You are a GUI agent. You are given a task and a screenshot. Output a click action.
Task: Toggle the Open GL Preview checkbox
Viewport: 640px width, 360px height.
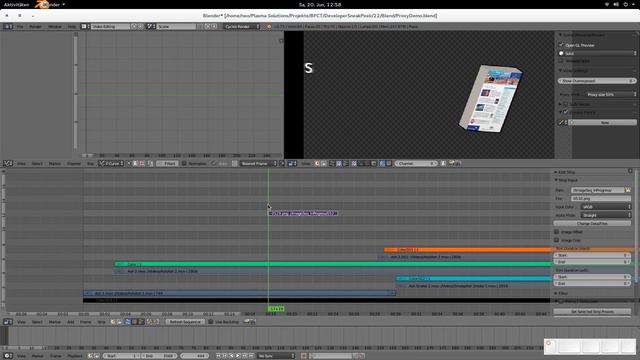click(561, 45)
